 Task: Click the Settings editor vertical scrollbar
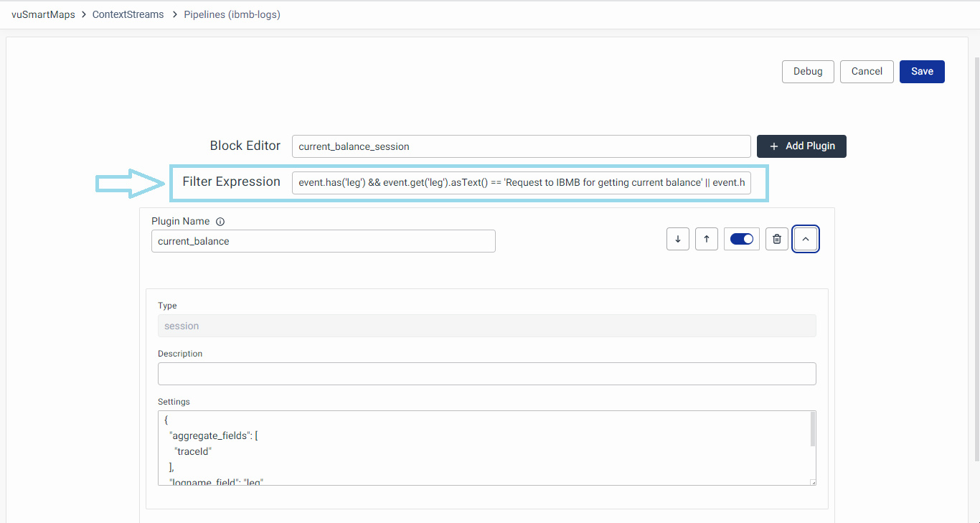click(x=812, y=430)
